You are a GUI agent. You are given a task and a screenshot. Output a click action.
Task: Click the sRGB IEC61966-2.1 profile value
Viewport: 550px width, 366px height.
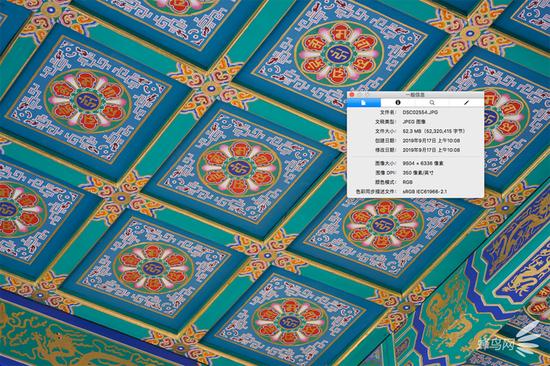tap(424, 192)
